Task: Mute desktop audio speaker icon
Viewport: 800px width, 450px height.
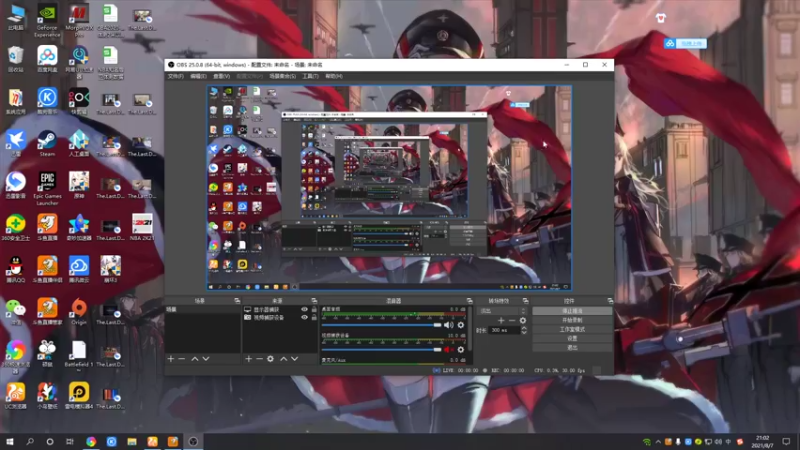Action: click(x=448, y=325)
